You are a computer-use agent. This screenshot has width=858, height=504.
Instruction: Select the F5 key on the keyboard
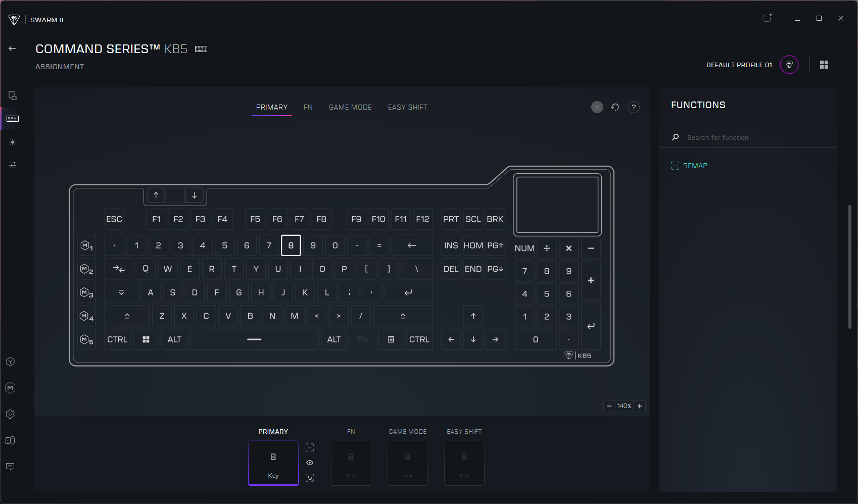(x=255, y=219)
